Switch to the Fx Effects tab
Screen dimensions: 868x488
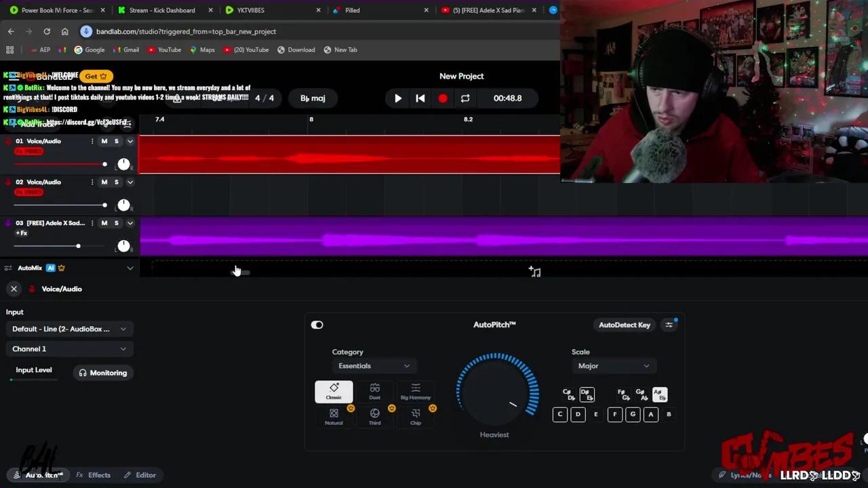pos(94,474)
